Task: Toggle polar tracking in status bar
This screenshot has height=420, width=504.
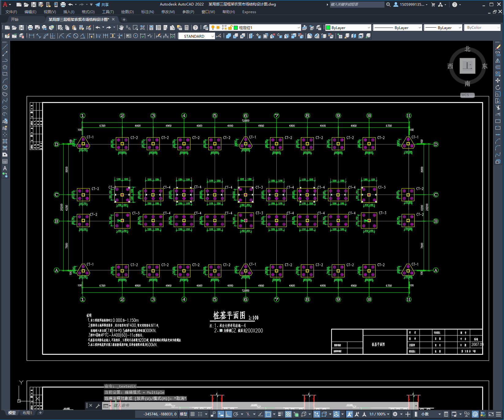Action: pyautogui.click(x=236, y=414)
